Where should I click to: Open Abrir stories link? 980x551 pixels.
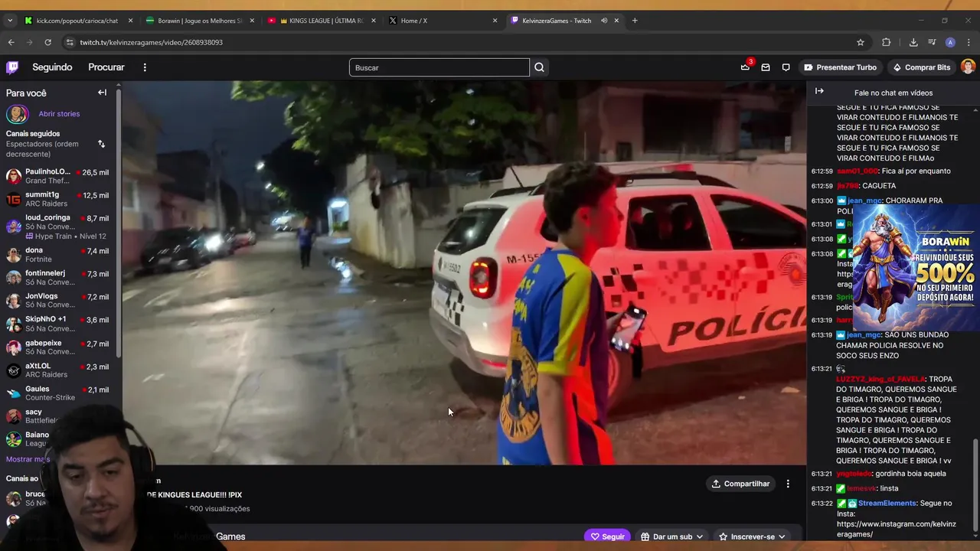59,114
